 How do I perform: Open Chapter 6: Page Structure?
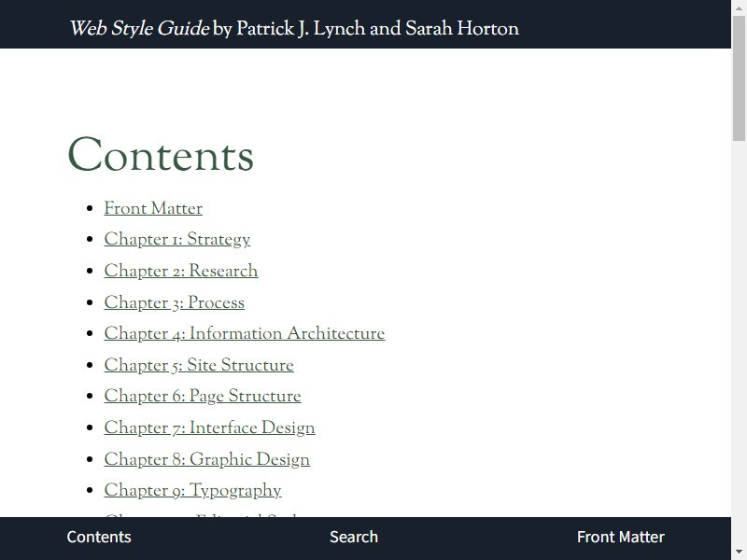[x=203, y=396]
